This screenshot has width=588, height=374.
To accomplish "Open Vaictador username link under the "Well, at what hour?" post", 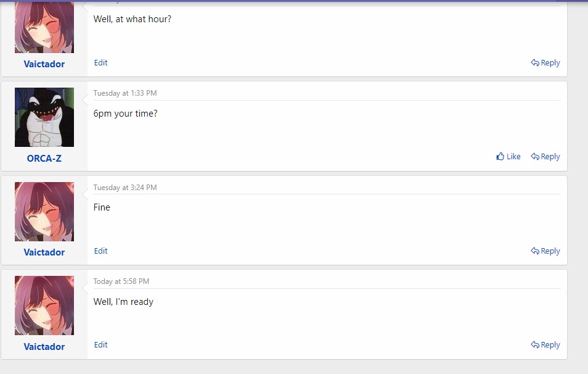I will [44, 64].
